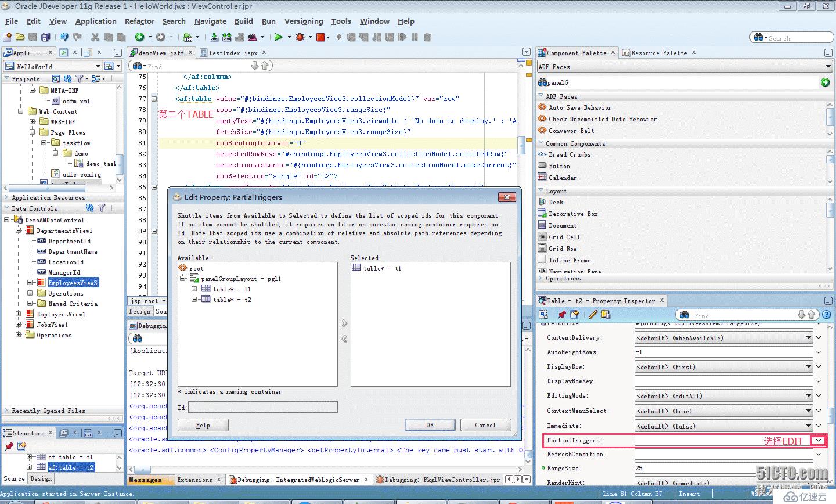Click the Cut scissors icon
Image resolution: width=836 pixels, height=504 pixels.
click(x=95, y=37)
